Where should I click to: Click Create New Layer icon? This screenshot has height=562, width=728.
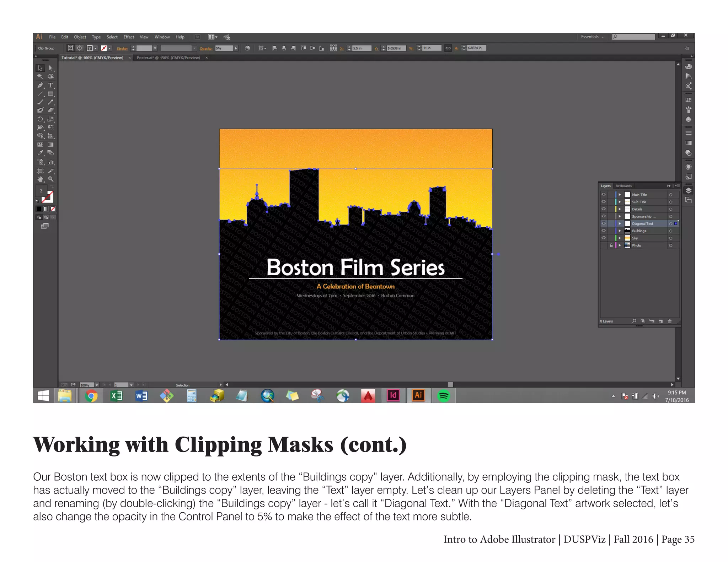click(x=661, y=321)
